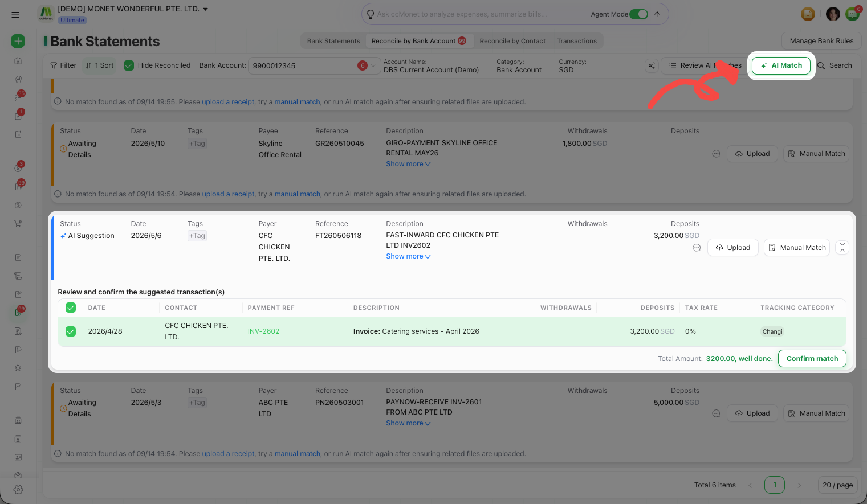867x504 pixels.
Task: Open the user profile avatar
Action: point(833,14)
